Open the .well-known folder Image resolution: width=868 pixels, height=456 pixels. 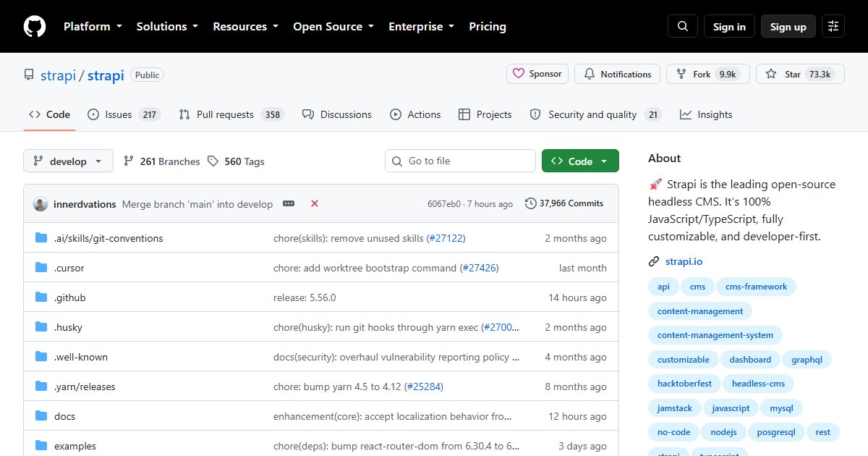[81, 357]
